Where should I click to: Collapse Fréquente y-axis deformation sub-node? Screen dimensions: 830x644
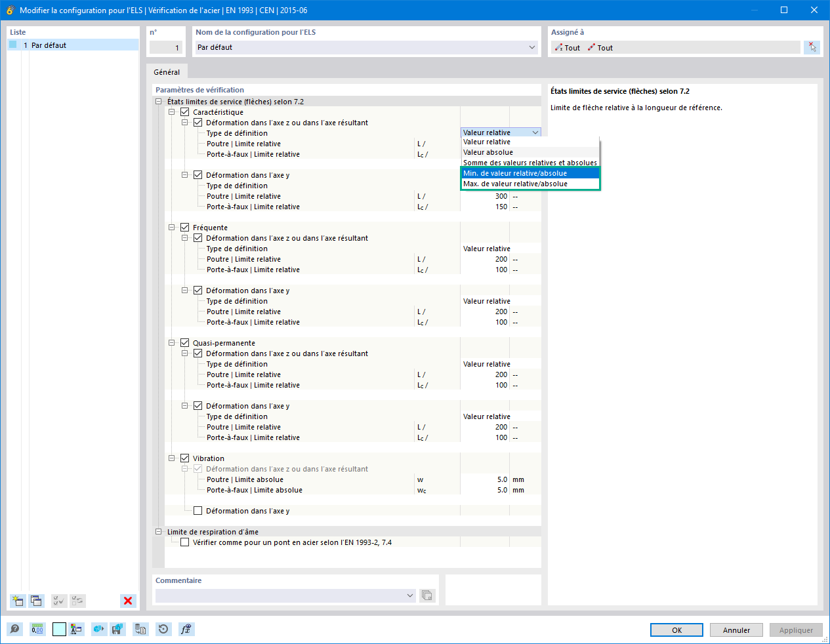pos(184,291)
